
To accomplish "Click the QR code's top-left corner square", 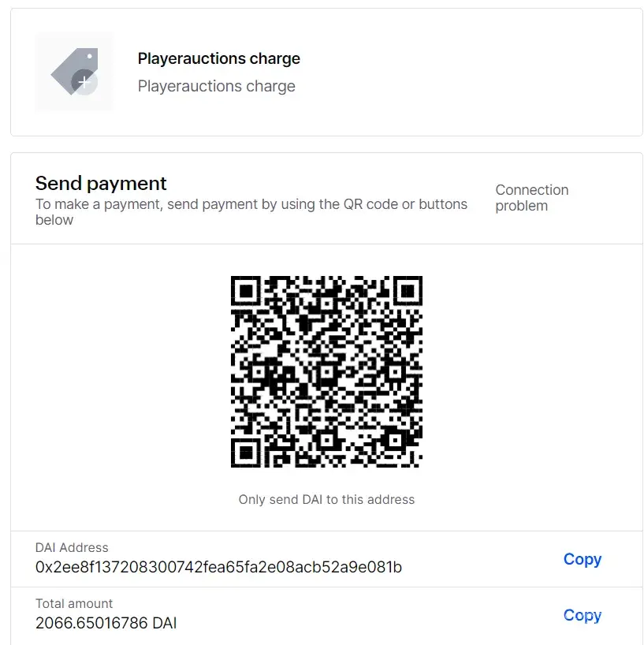I will [247, 291].
